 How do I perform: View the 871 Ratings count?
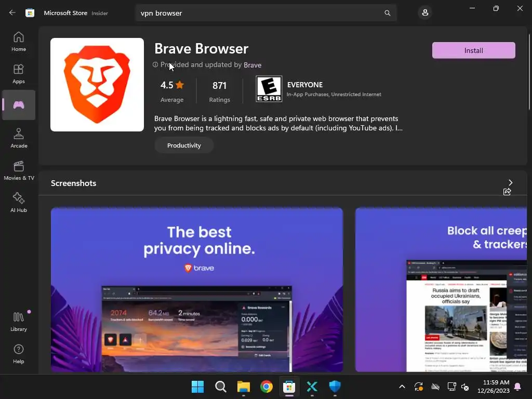[220, 91]
